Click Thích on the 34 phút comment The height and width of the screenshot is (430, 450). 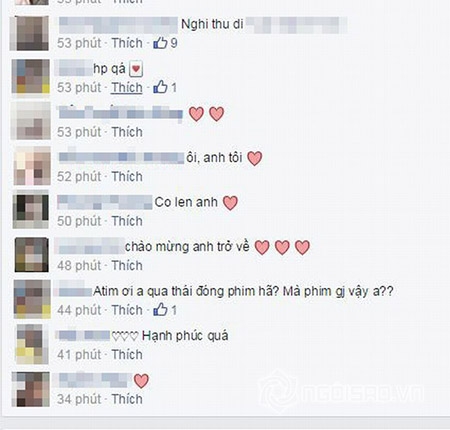tap(127, 399)
